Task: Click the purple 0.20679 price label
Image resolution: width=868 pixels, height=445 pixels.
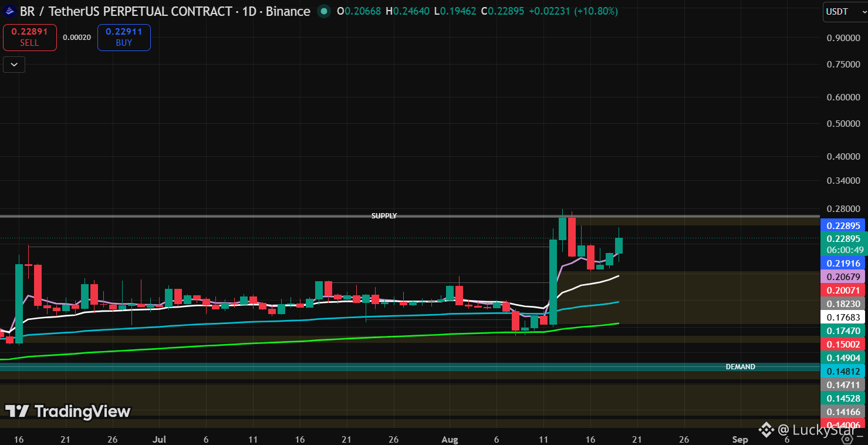Action: pos(843,277)
